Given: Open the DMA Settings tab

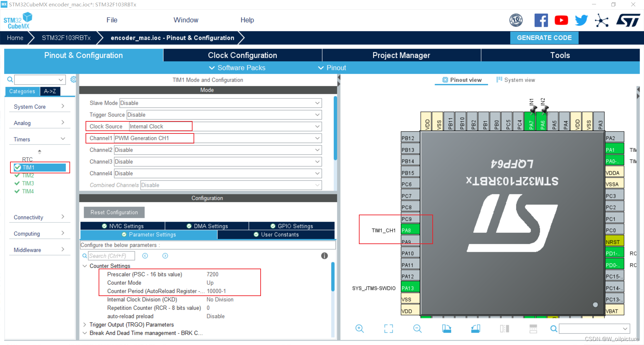Looking at the screenshot, I should point(207,226).
